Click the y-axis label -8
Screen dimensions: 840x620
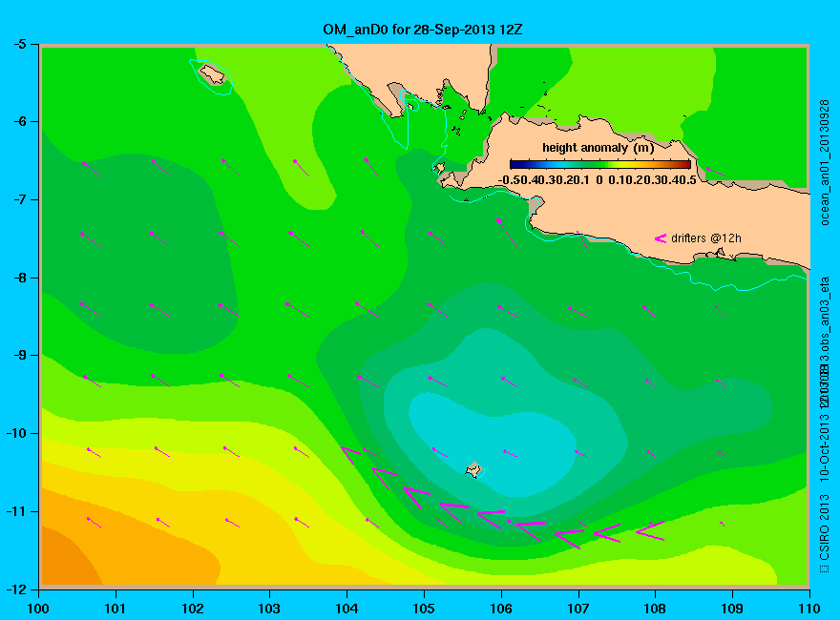[x=19, y=278]
